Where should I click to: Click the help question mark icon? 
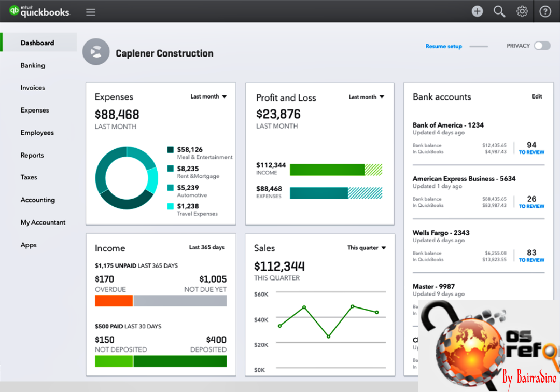(x=545, y=11)
